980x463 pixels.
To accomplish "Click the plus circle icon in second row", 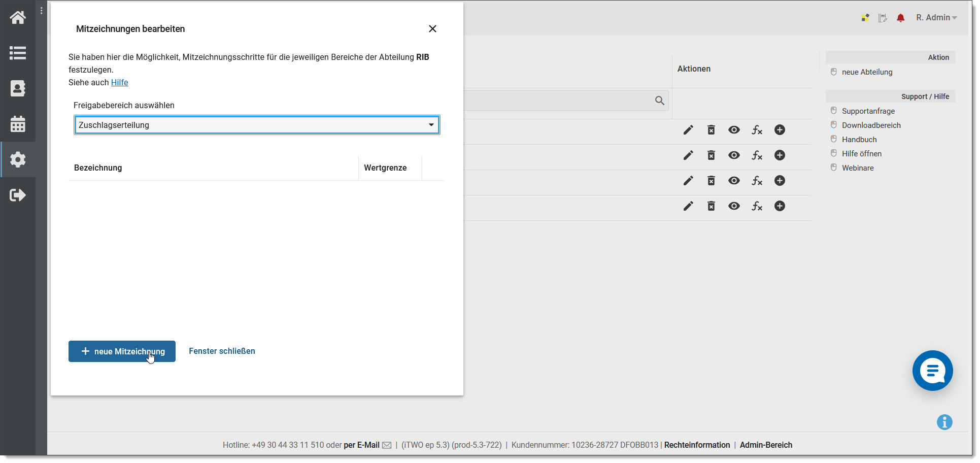I will (780, 155).
